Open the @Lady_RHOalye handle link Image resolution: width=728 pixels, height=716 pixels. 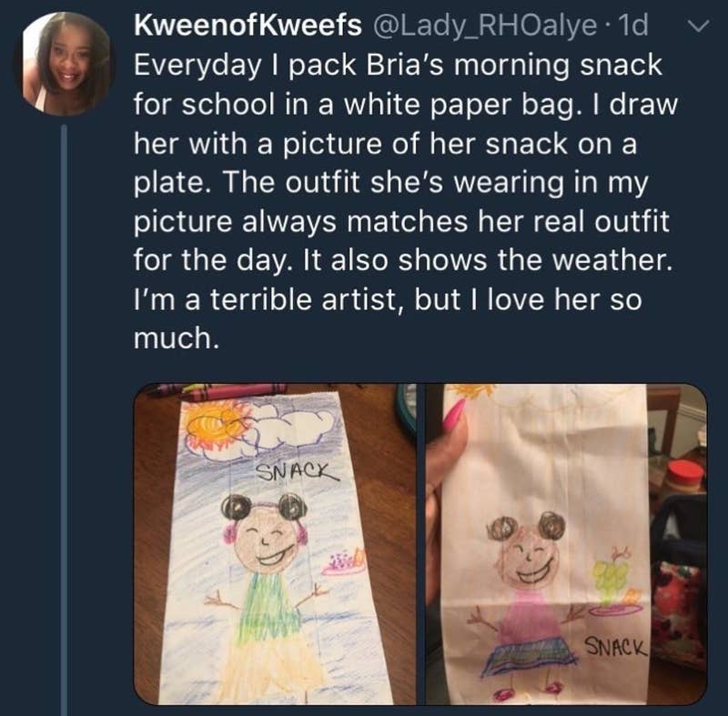482,26
